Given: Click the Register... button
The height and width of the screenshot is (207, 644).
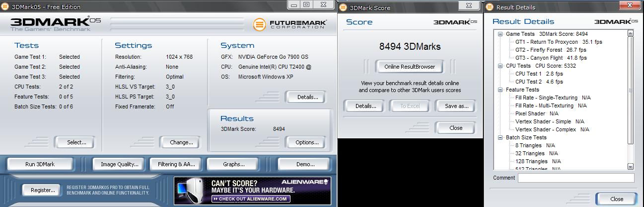Looking at the screenshot, I should pyautogui.click(x=43, y=190).
